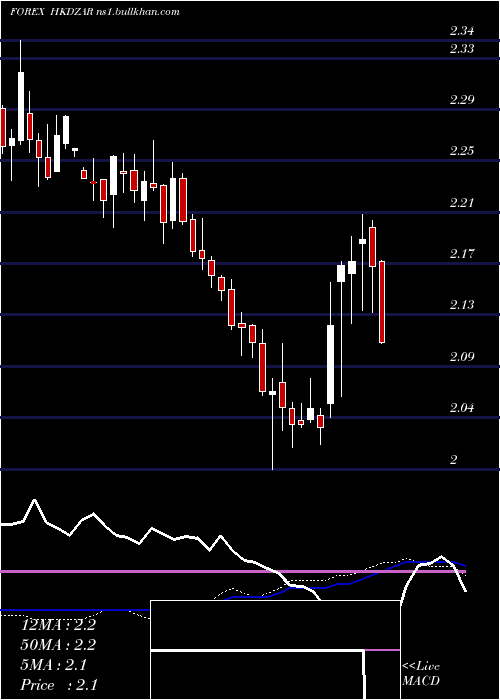Click the '<<Live MACD' label
The image size is (500, 700).
pyautogui.click(x=421, y=674)
